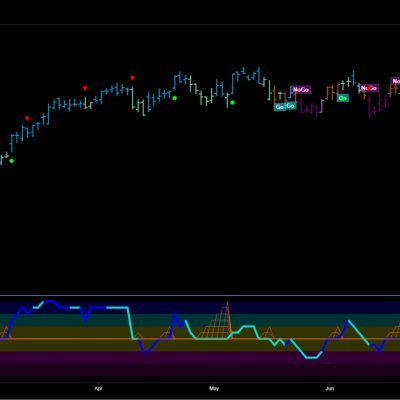This screenshot has width=400, height=400.
Task: Select the horizontal divider above the oscillator panel
Action: pyautogui.click(x=200, y=295)
